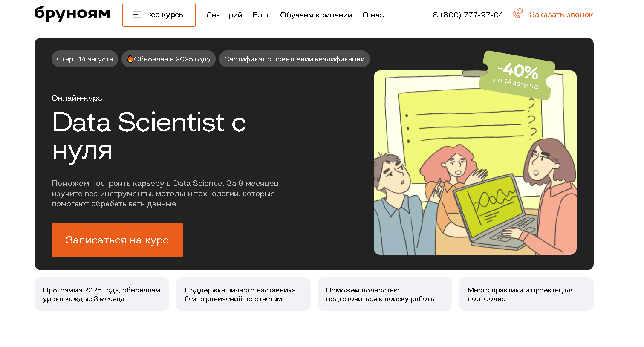Click the подготовиться к поиску работы card
Screen dimensions: 644x347
click(385, 294)
